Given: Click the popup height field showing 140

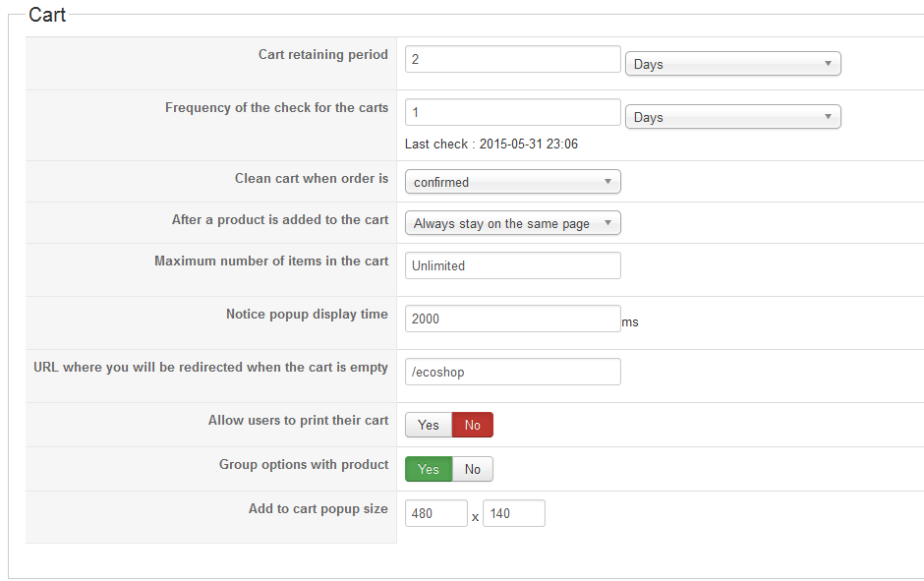Looking at the screenshot, I should (x=513, y=513).
